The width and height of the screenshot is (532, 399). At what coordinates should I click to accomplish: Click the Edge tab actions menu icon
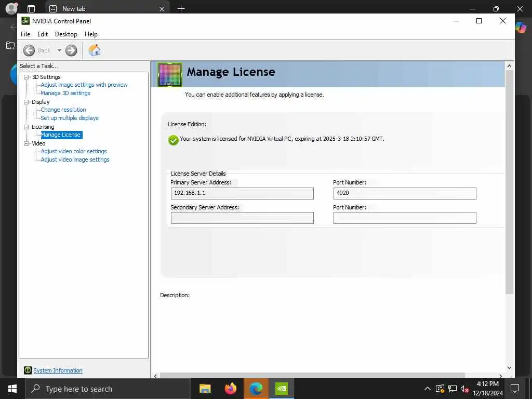click(x=31, y=9)
